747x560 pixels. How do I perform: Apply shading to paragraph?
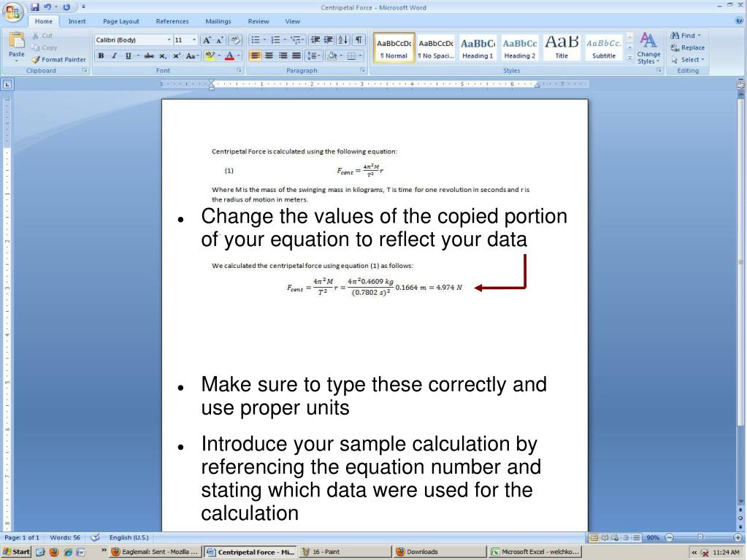[x=332, y=55]
